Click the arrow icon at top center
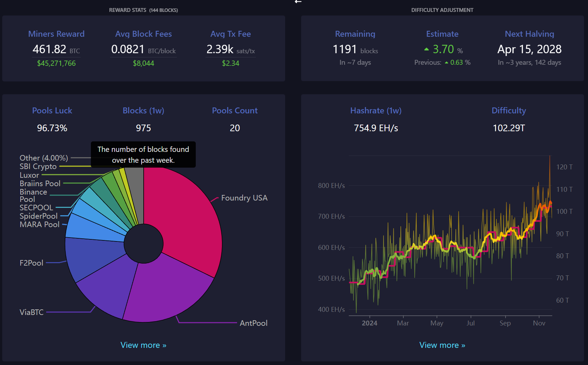This screenshot has width=588, height=365. [x=298, y=2]
